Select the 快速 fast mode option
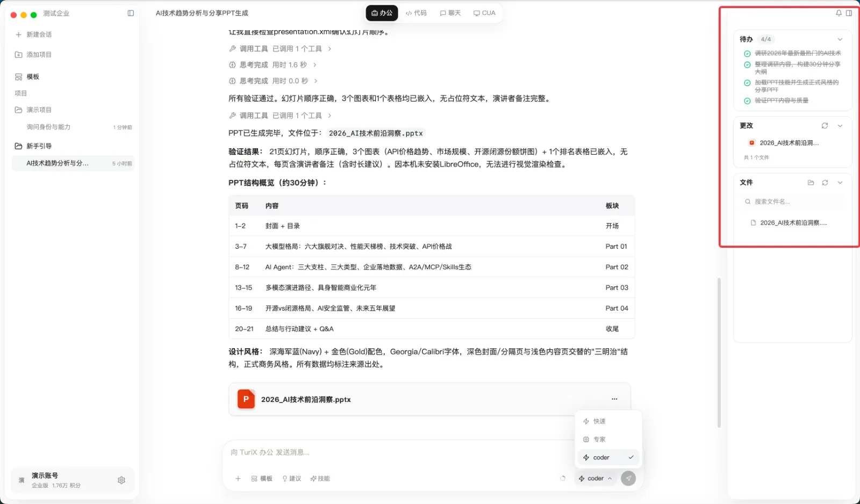Image resolution: width=860 pixels, height=504 pixels. (608, 421)
